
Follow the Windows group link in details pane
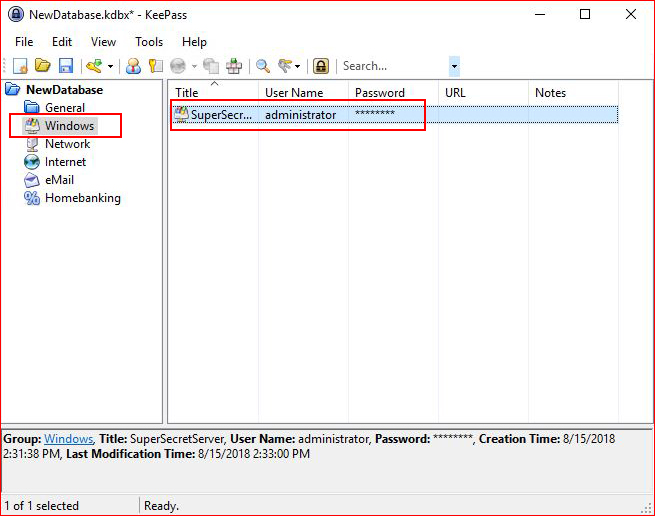coord(69,439)
